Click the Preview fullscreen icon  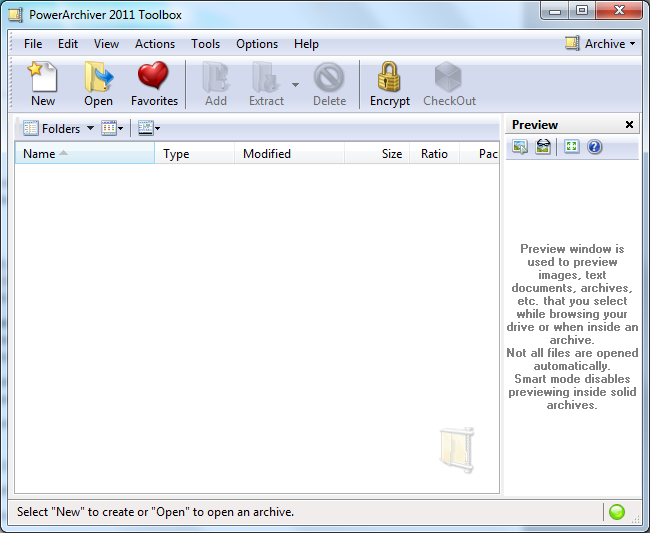point(572,146)
